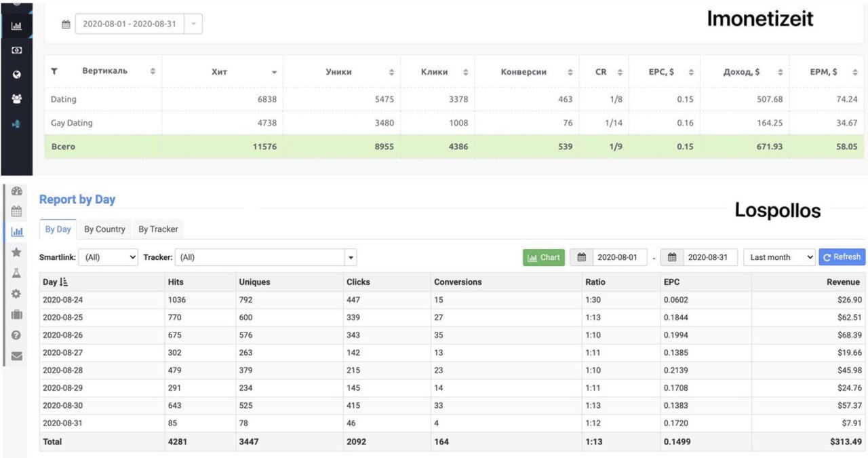Select the Gay Dating row label
Image resolution: width=868 pixels, height=458 pixels.
[x=72, y=123]
